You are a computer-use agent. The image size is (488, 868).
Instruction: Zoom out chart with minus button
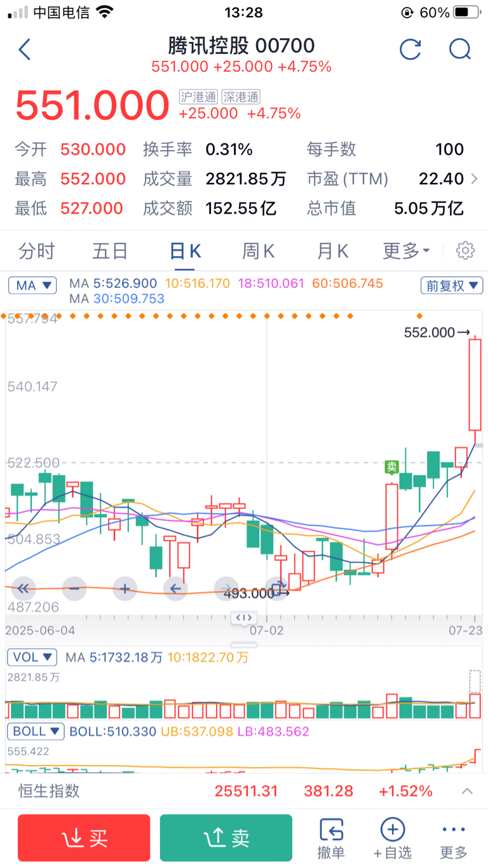point(74,589)
